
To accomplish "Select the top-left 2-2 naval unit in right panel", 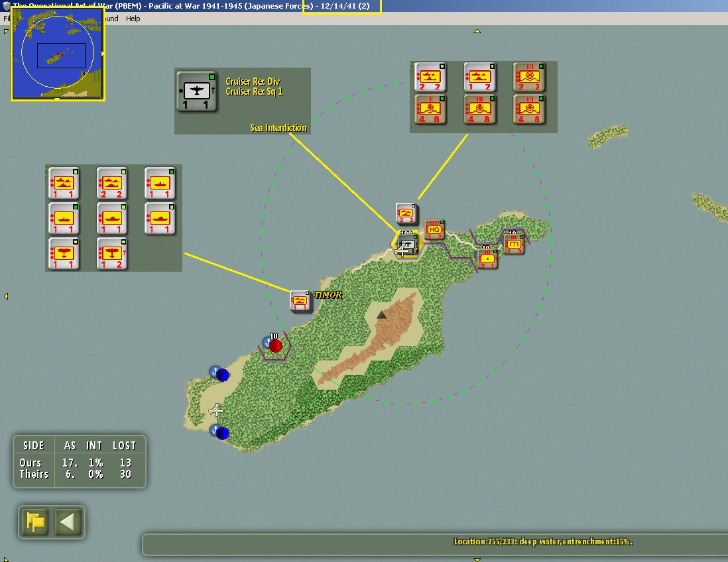I will [430, 77].
